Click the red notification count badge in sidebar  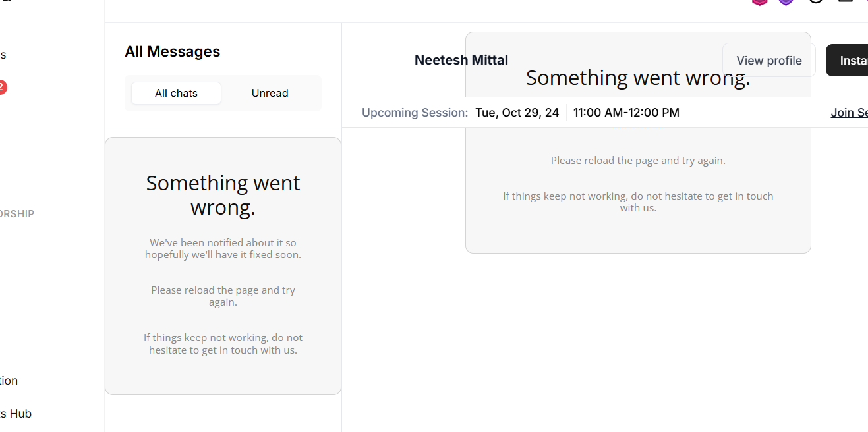click(3, 87)
